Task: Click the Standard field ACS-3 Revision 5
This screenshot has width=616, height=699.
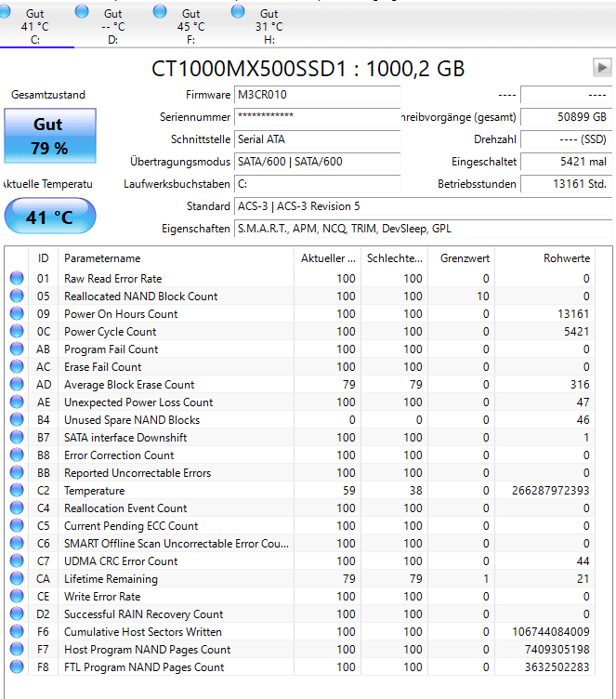Action: 423,206
